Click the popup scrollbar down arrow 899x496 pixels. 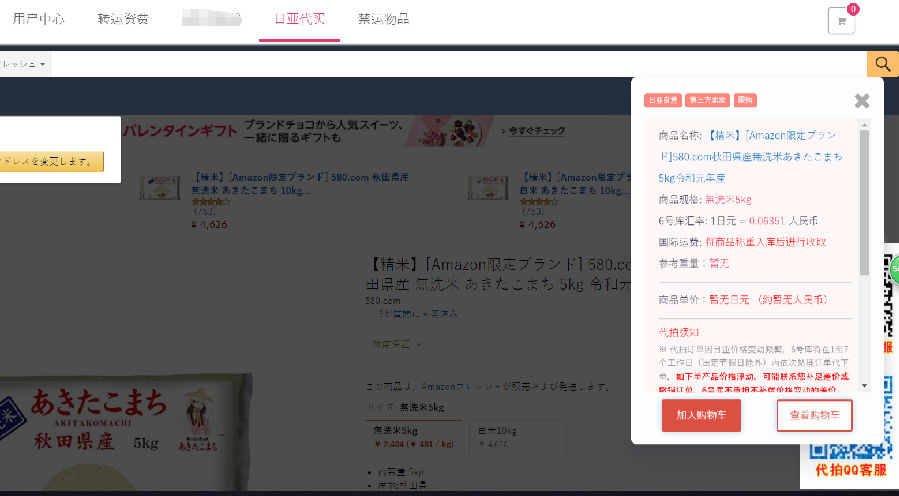pyautogui.click(x=865, y=386)
